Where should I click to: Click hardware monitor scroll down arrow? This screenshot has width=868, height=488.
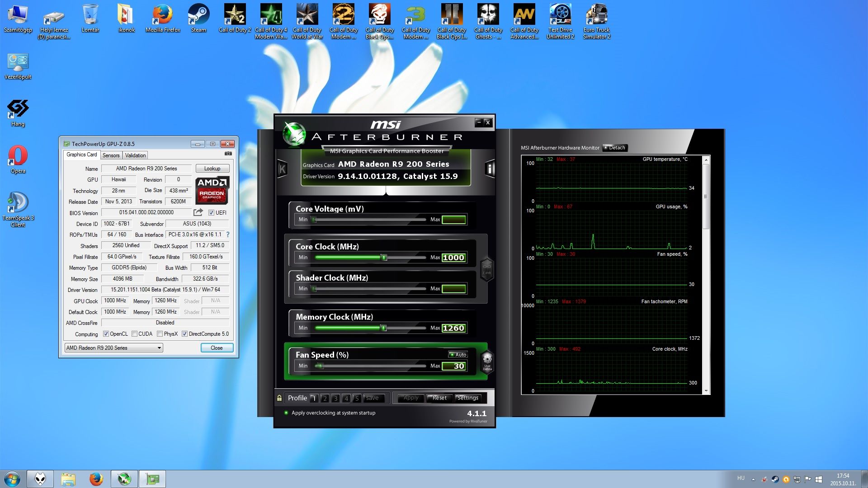[x=706, y=391]
